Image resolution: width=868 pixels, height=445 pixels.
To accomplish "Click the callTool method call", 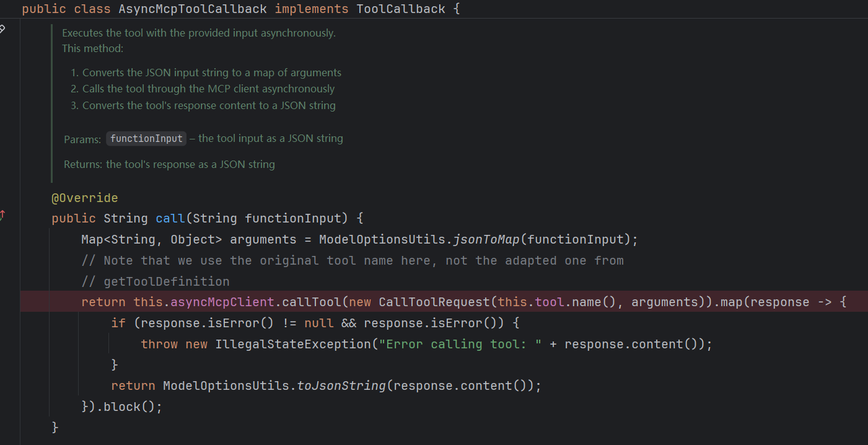I will pos(312,302).
